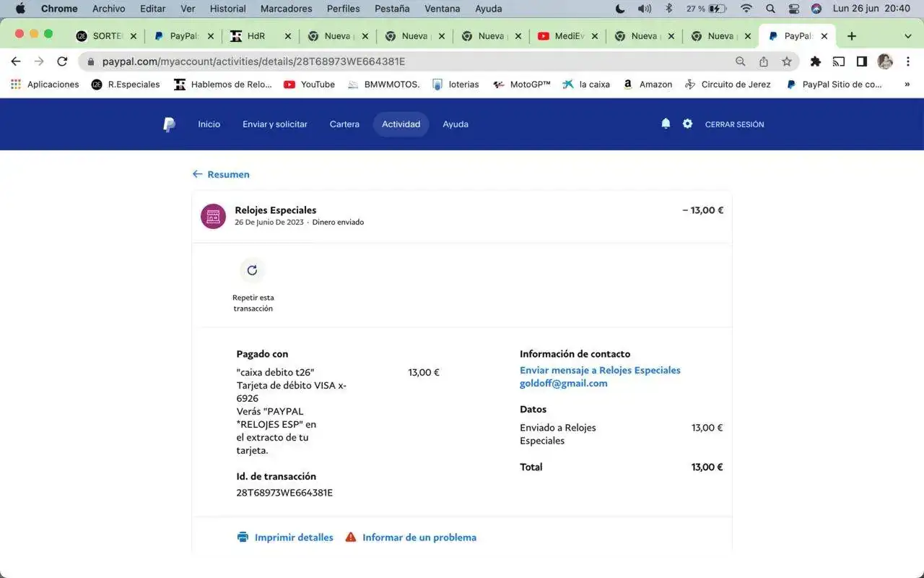This screenshot has width=924, height=578.
Task: Open Ayuda in PayPal nav
Action: pos(456,124)
